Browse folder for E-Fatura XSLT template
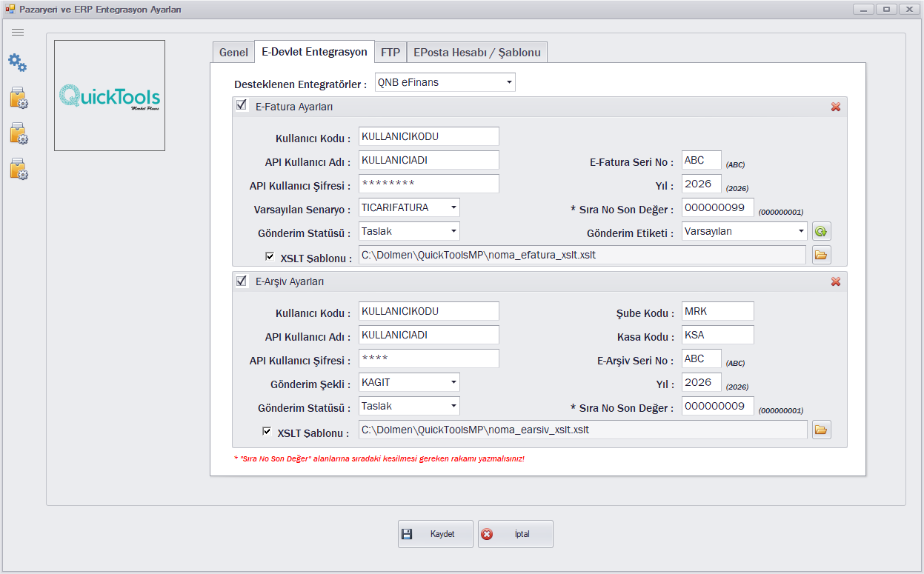The height and width of the screenshot is (574, 924). [821, 256]
